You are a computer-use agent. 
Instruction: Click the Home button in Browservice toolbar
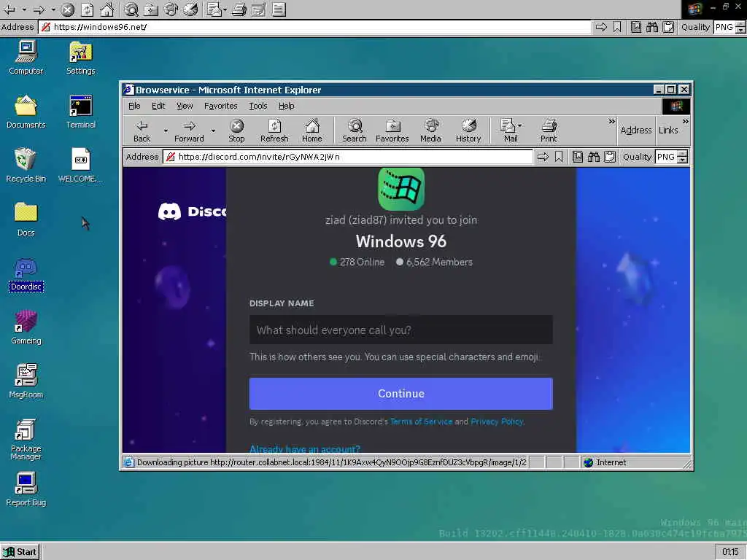coord(312,131)
